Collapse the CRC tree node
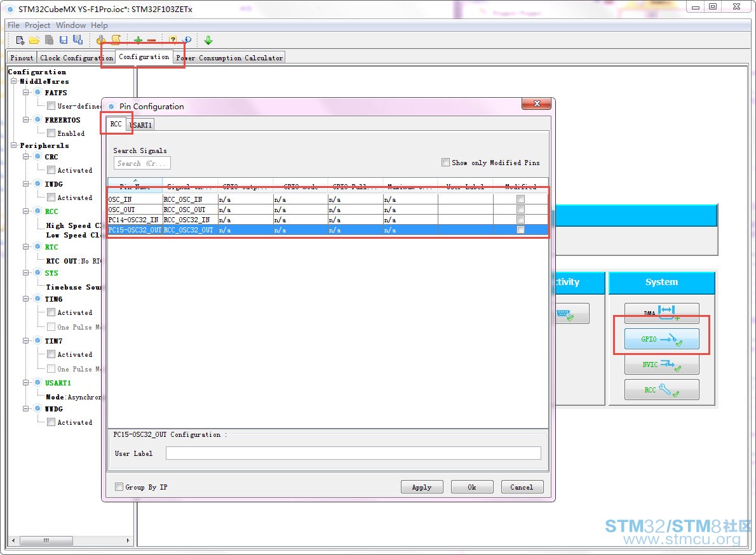Screen dimensions: 756x555 [26, 157]
